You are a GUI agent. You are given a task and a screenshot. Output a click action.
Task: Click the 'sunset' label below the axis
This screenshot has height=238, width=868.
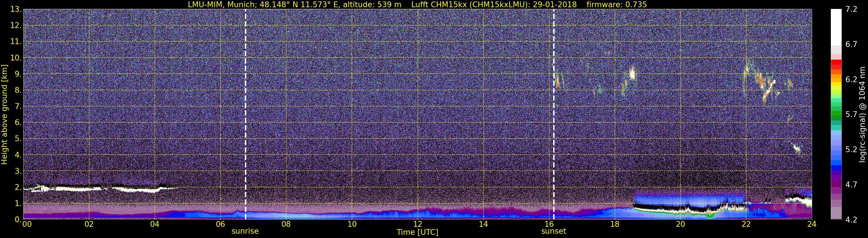pyautogui.click(x=554, y=231)
